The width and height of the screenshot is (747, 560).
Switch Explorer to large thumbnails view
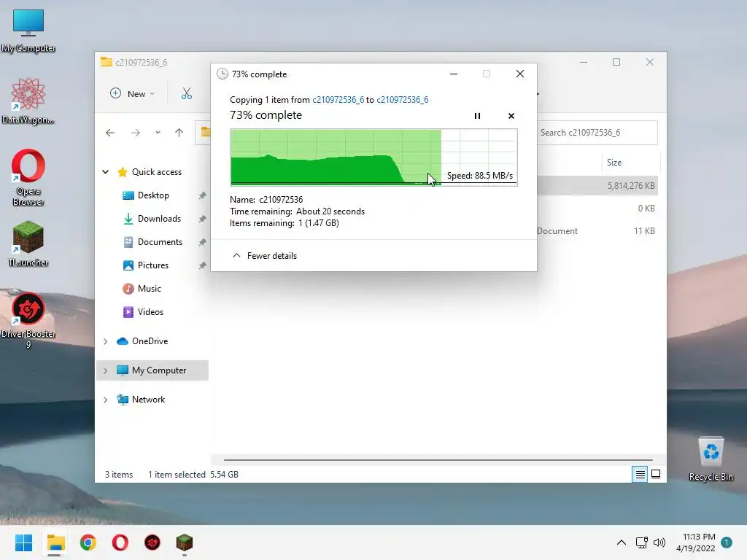coord(656,474)
